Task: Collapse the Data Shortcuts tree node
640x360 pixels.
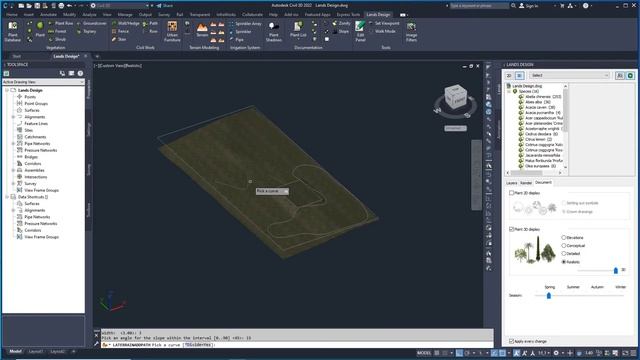Action: (x=7, y=197)
